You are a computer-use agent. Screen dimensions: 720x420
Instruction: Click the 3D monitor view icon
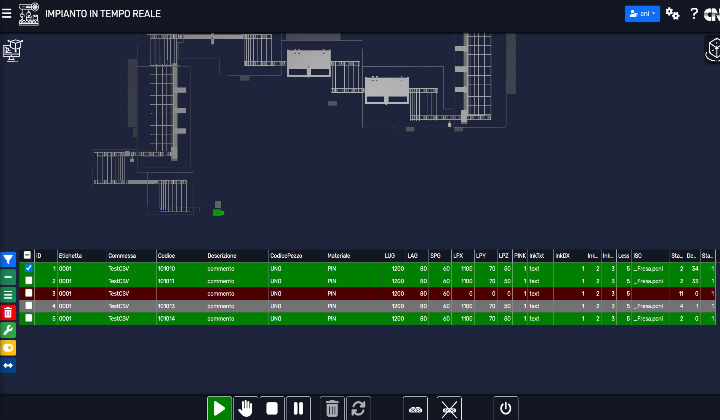(x=12, y=50)
